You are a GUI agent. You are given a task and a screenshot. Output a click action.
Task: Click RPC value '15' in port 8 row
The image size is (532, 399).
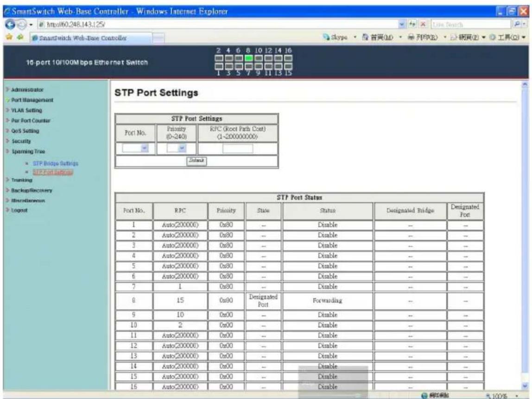tap(180, 300)
